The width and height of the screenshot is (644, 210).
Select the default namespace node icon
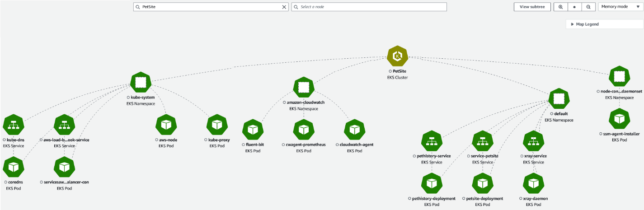pyautogui.click(x=559, y=98)
